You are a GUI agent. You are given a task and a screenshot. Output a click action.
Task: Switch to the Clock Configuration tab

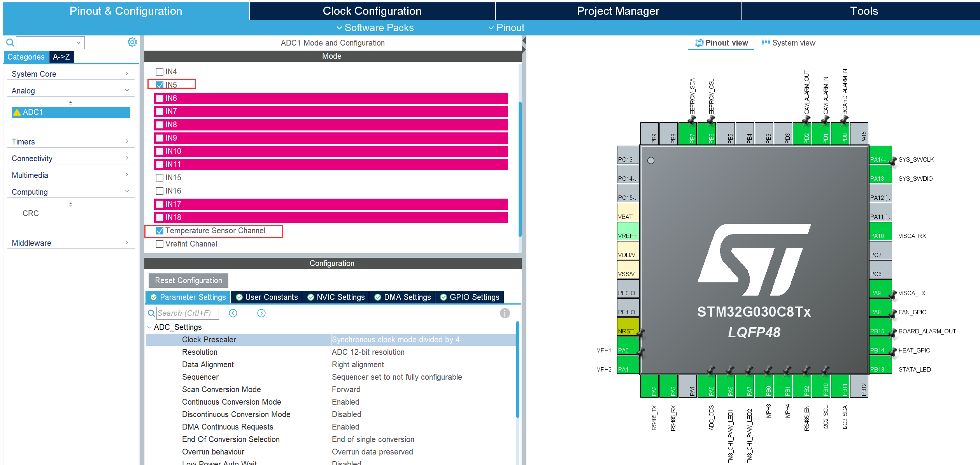372,11
